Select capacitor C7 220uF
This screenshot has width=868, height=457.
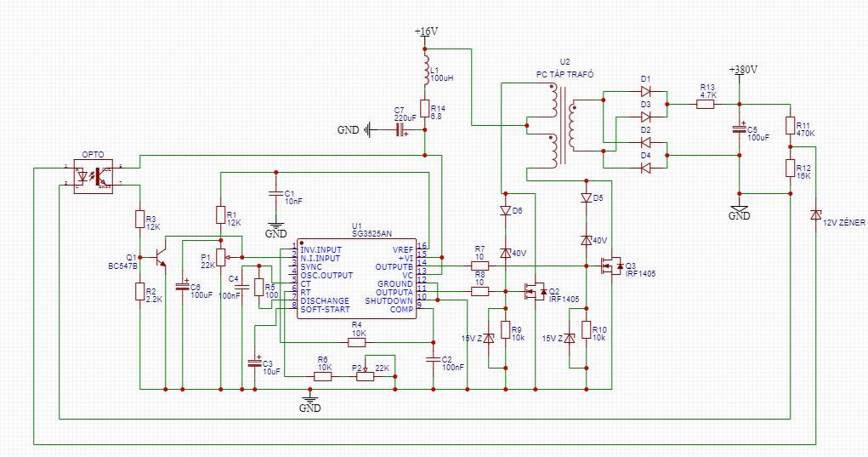400,130
